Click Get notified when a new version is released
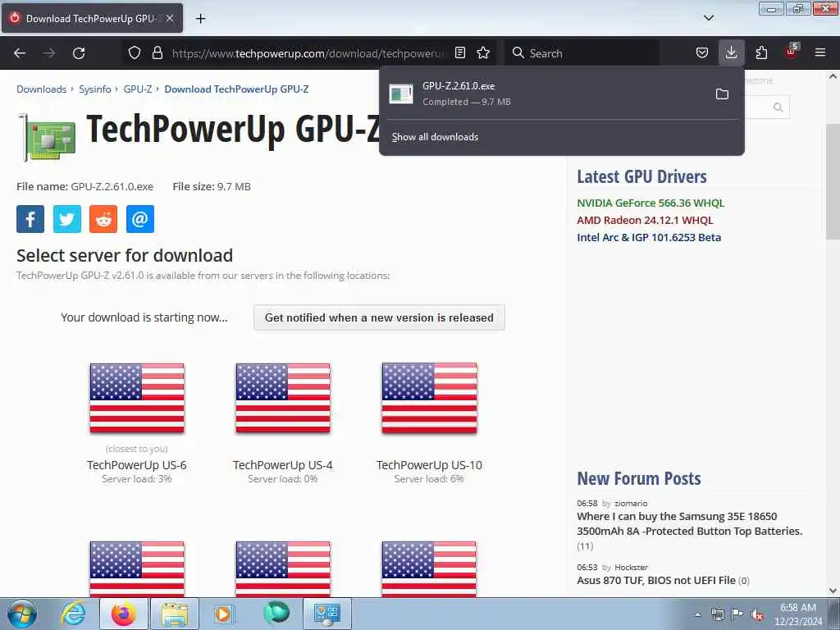840x630 pixels. click(x=379, y=317)
